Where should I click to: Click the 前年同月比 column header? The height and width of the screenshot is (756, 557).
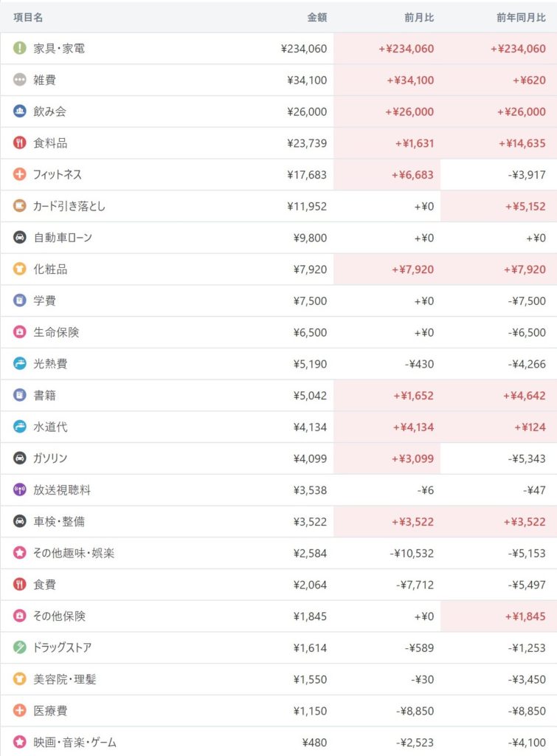(x=521, y=17)
